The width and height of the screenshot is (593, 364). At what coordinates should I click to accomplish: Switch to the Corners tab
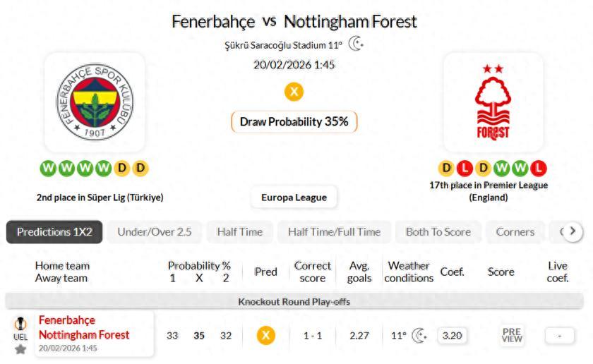[515, 231]
